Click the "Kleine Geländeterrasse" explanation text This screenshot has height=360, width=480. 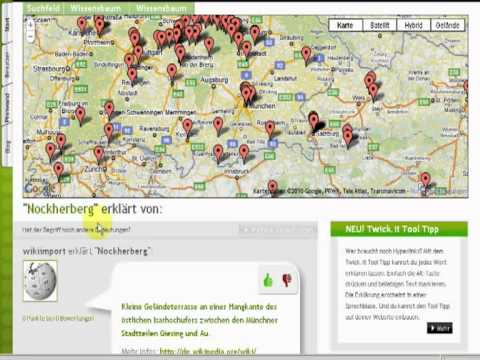199,320
